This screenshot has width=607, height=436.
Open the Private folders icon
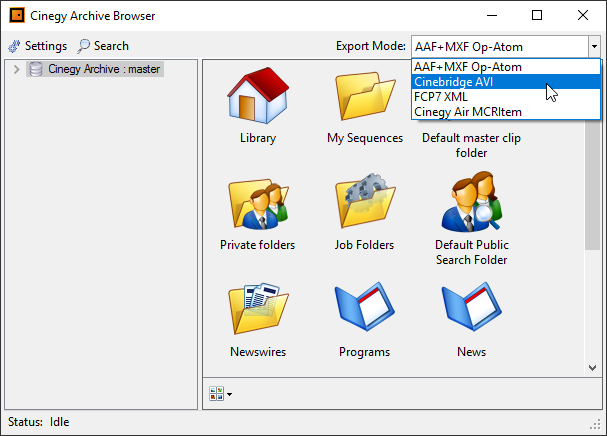[258, 204]
